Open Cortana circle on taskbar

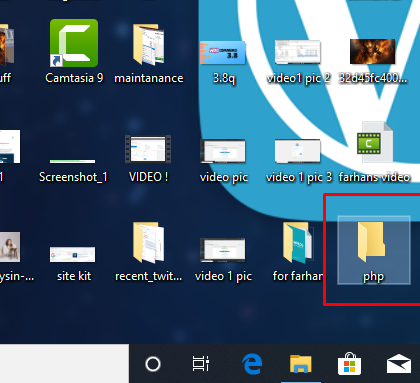pos(153,364)
